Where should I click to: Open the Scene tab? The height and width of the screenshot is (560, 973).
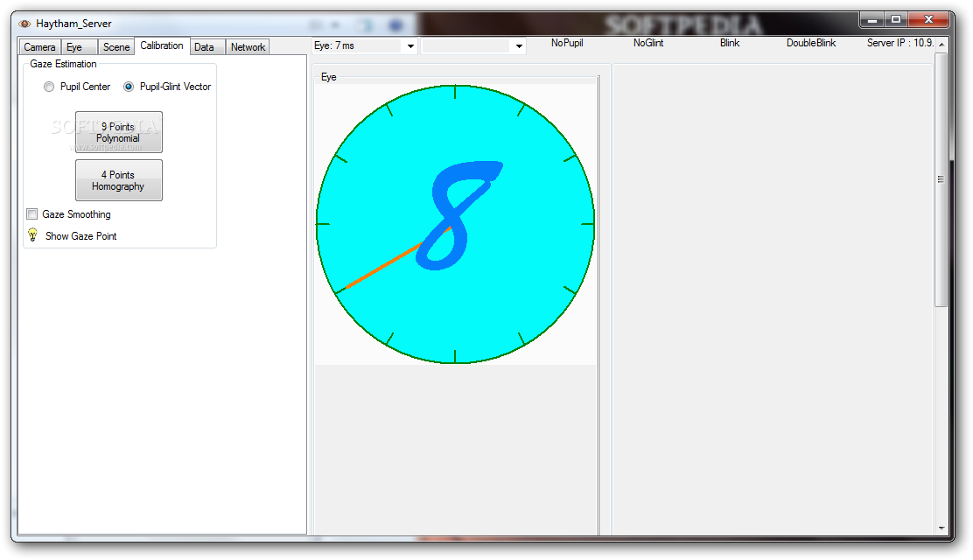point(116,47)
